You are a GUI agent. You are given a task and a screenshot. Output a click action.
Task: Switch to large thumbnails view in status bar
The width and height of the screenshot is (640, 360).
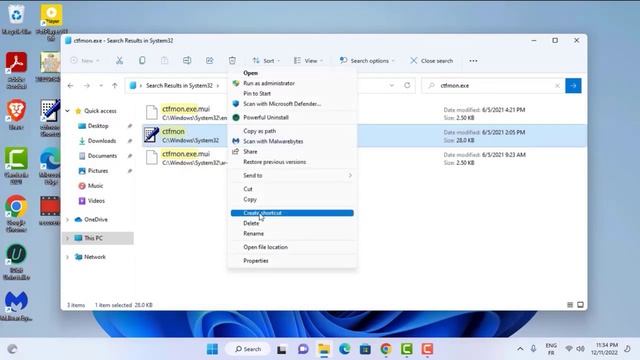[580, 305]
